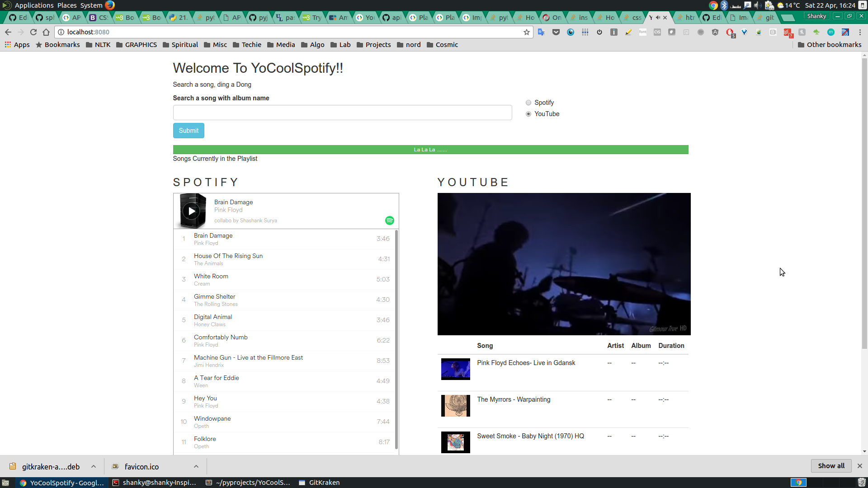Viewport: 868px width, 488px height.
Task: Open the System menu in top panel
Action: tap(91, 5)
